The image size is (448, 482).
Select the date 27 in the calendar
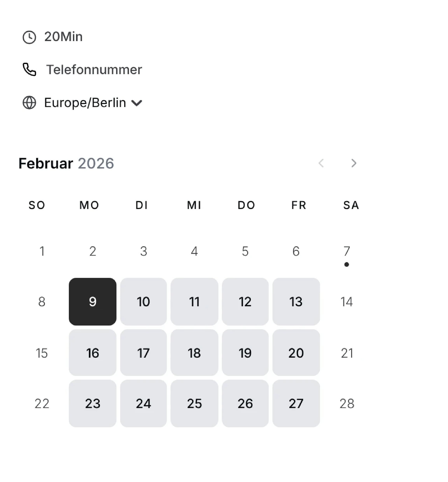point(296,404)
